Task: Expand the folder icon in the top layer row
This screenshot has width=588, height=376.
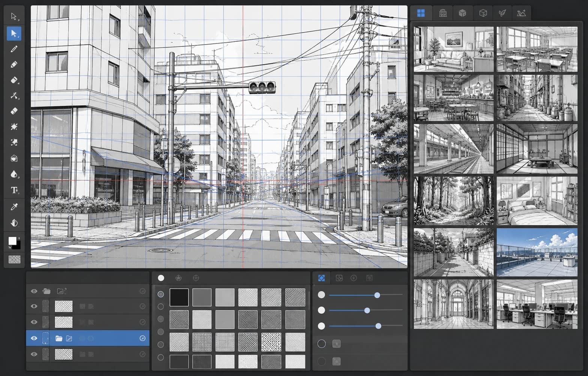Action: coord(47,291)
